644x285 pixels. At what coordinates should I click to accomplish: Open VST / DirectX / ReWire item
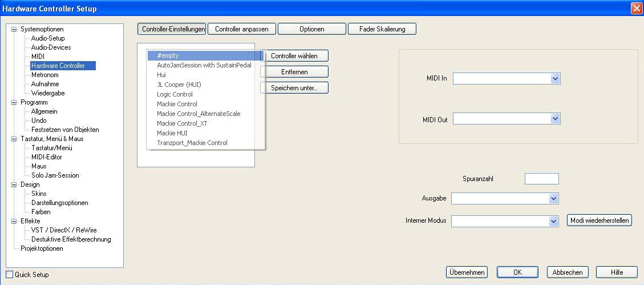(x=64, y=230)
